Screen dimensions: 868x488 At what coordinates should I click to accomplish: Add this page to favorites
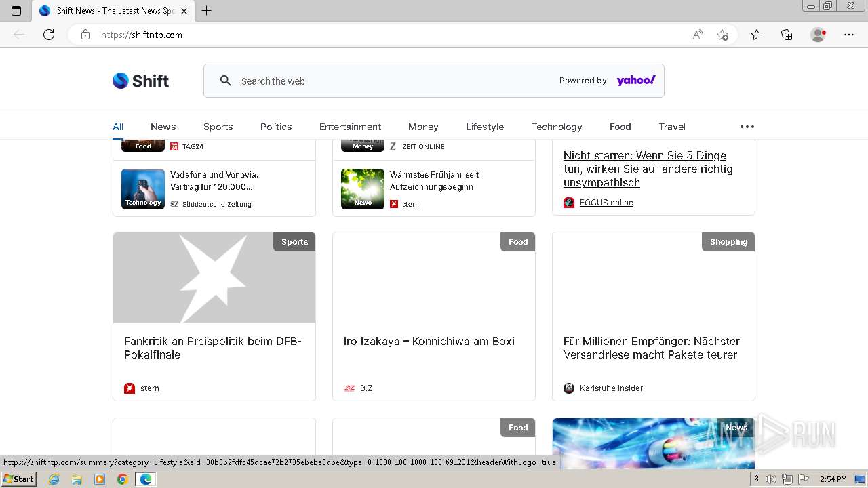[x=723, y=35]
